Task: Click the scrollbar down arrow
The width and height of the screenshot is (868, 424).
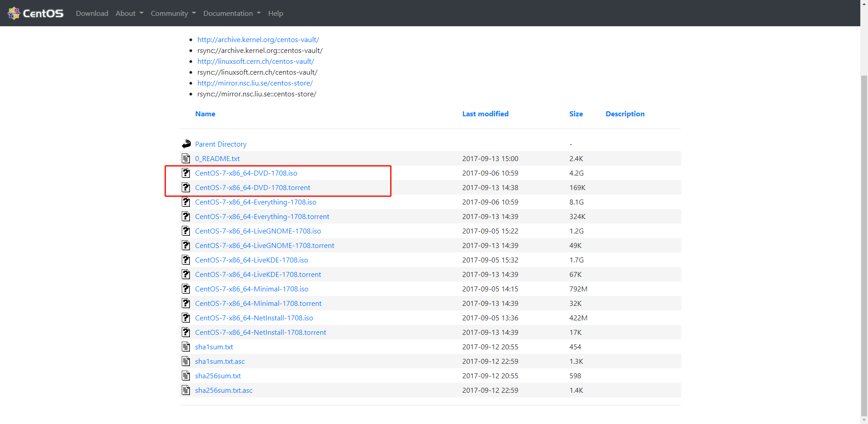Action: pyautogui.click(x=864, y=420)
